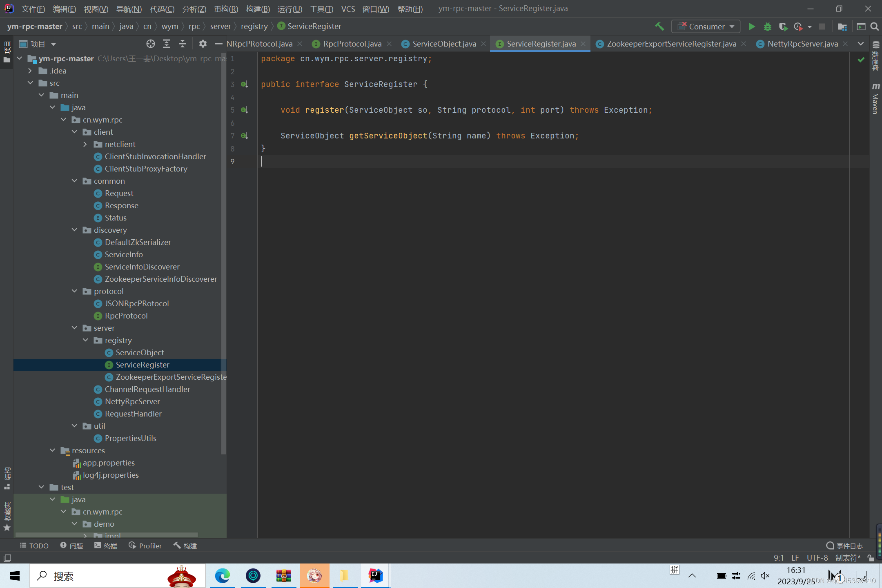This screenshot has height=588, width=882.
Task: Click Search Everywhere magnifier icon
Action: point(874,27)
